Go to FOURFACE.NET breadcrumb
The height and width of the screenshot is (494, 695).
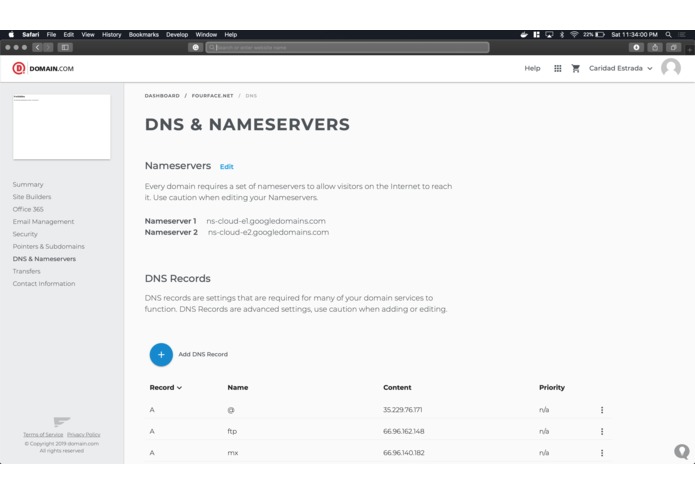pos(212,96)
